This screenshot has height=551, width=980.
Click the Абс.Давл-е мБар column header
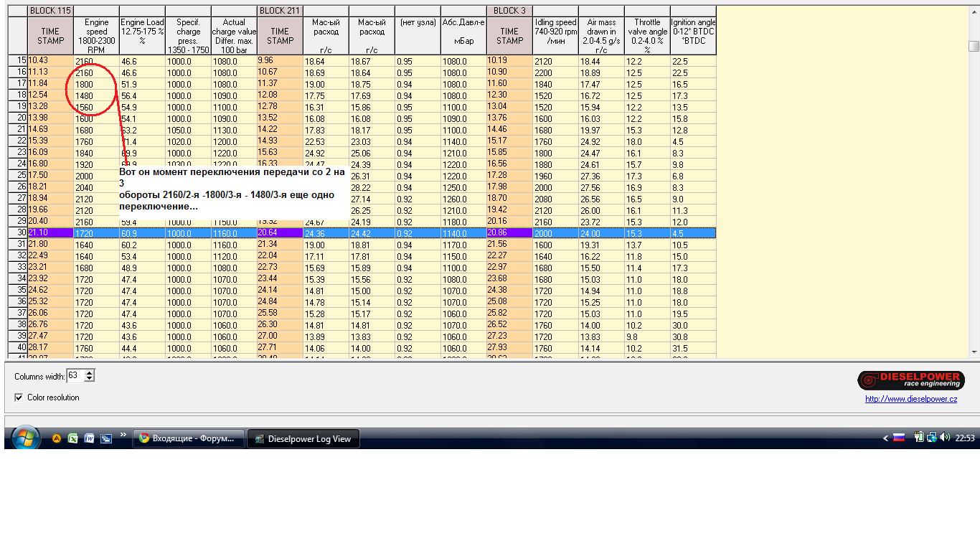(x=463, y=36)
